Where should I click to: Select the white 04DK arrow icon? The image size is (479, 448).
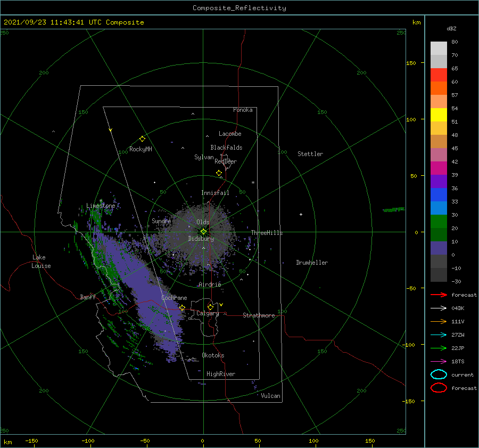(439, 308)
